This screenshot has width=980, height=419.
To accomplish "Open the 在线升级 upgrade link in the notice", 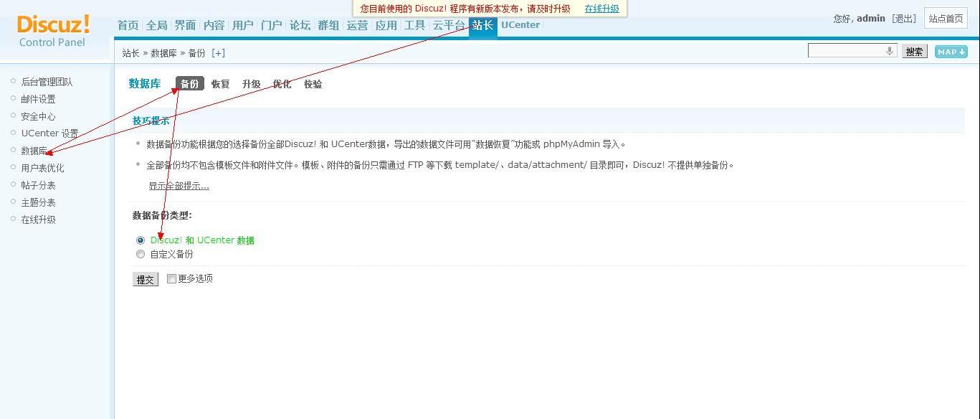I will coord(601,9).
